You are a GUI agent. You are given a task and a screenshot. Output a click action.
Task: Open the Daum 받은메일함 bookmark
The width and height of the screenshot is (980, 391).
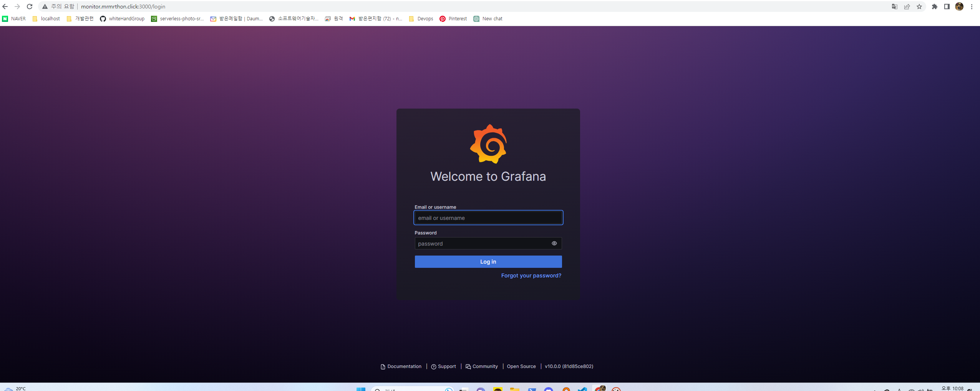(x=237, y=19)
